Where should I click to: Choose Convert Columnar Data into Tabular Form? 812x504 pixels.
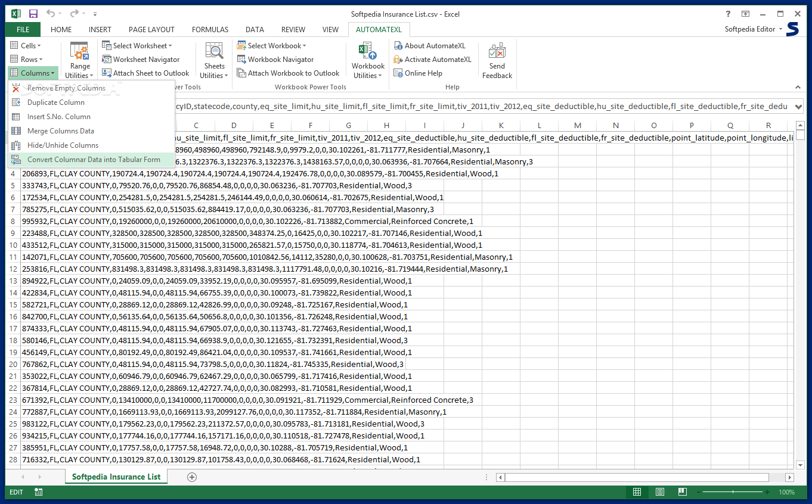click(91, 160)
